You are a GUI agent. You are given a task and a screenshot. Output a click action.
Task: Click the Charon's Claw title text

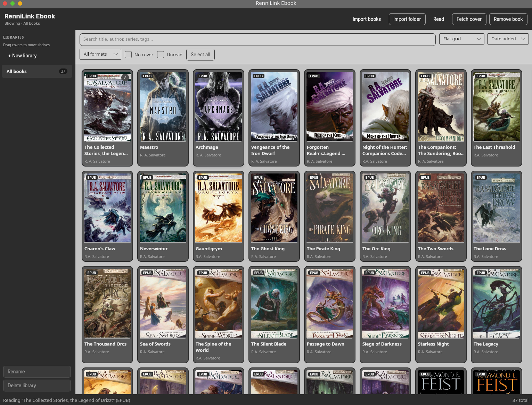click(100, 249)
